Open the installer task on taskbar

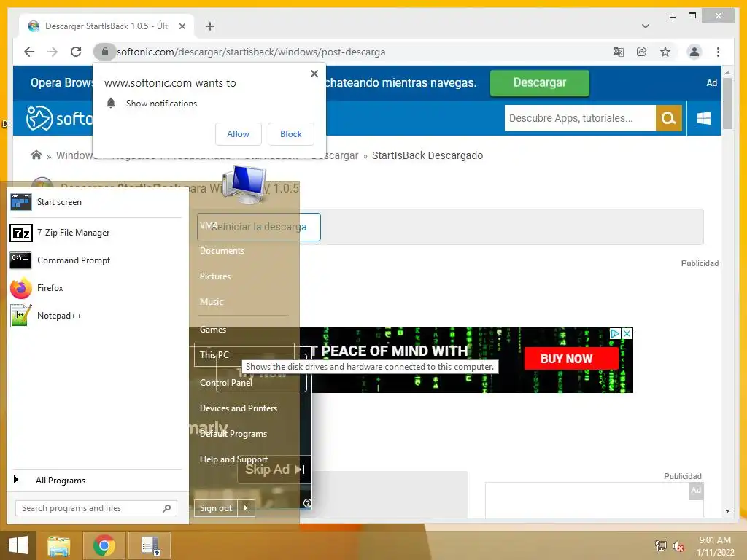tap(150, 545)
